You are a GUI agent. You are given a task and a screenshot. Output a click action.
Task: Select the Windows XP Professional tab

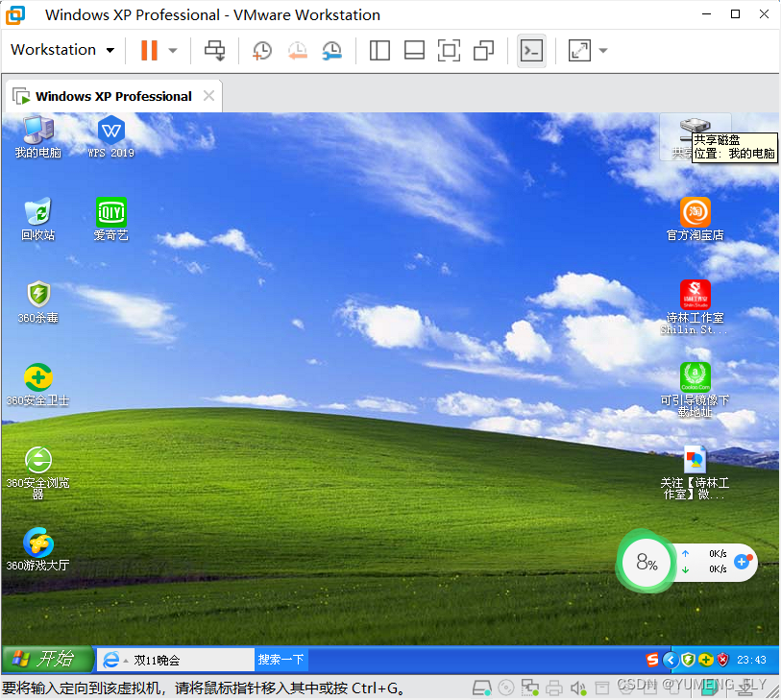[x=113, y=96]
